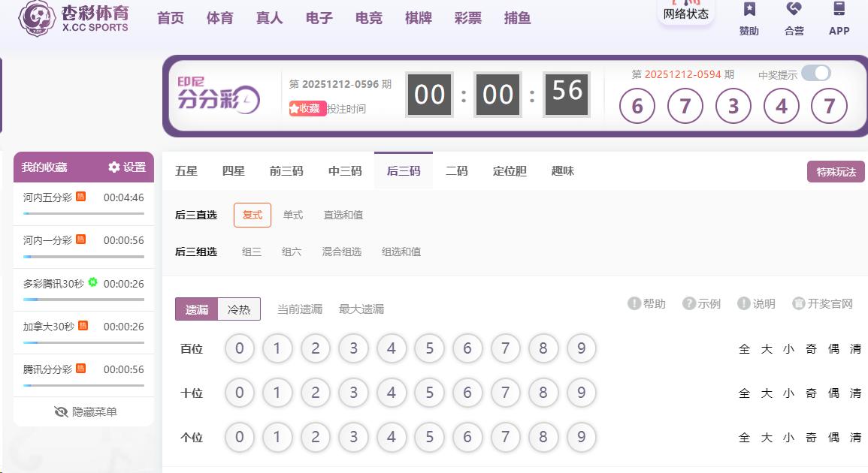The image size is (868, 473).
Task: Open the 彩票 menu in top navigation
Action: [x=467, y=18]
